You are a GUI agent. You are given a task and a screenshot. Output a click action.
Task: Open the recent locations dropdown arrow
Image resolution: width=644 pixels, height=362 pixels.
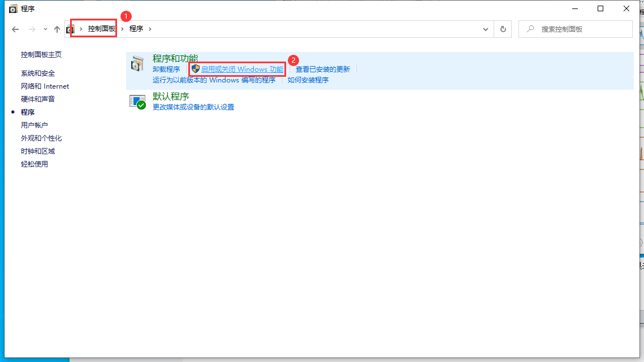coord(45,29)
